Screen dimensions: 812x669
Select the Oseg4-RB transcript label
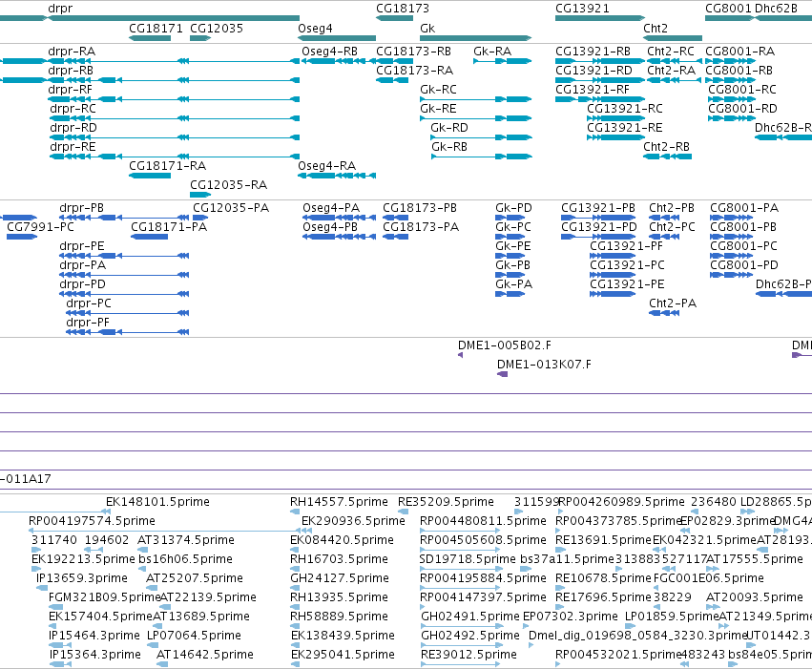pyautogui.click(x=329, y=52)
